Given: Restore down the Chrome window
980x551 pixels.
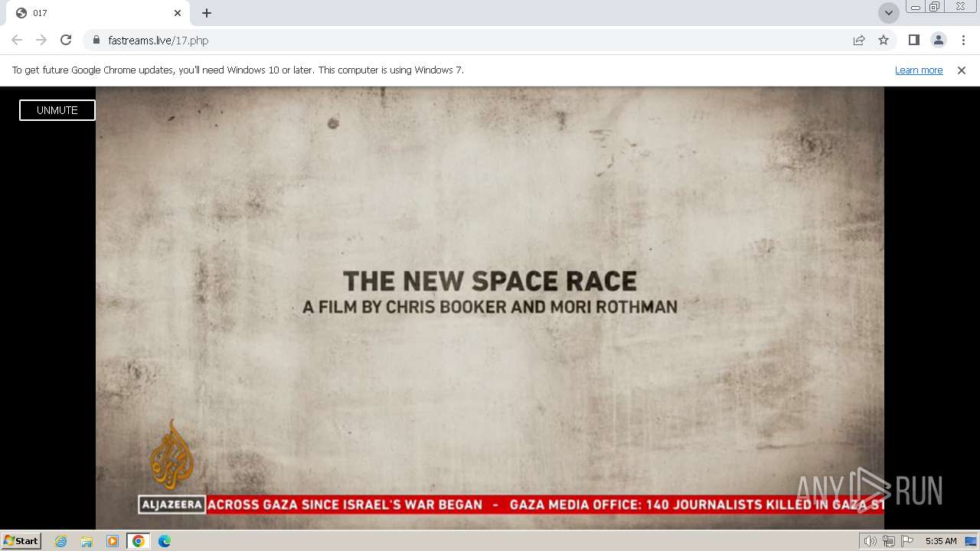Looking at the screenshot, I should click(x=935, y=7).
